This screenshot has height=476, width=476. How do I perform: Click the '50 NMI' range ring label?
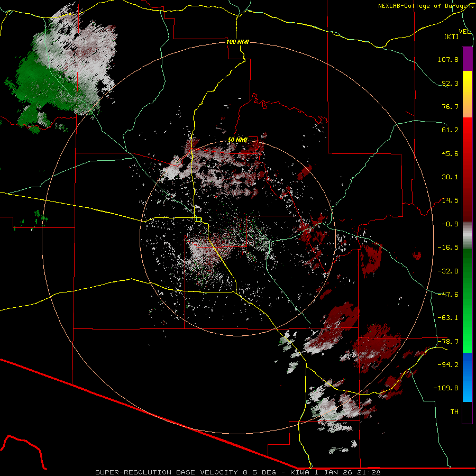pos(237,140)
